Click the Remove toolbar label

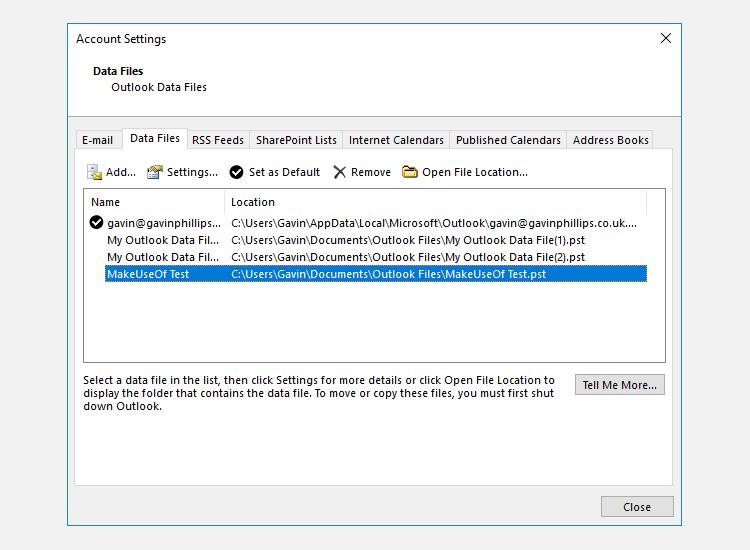371,172
